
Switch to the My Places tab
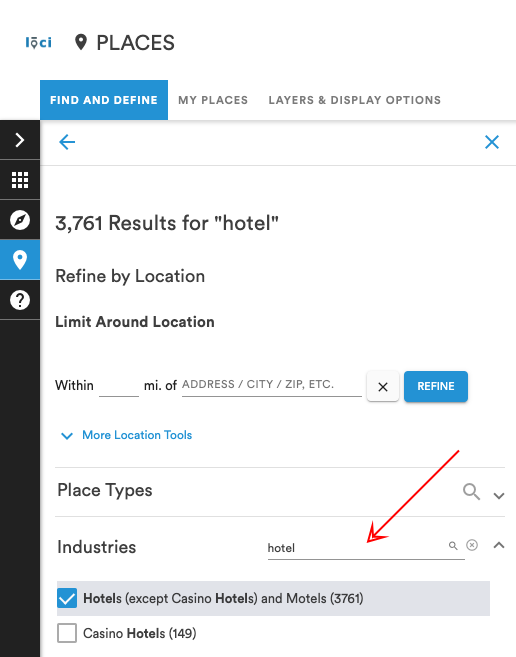[213, 100]
